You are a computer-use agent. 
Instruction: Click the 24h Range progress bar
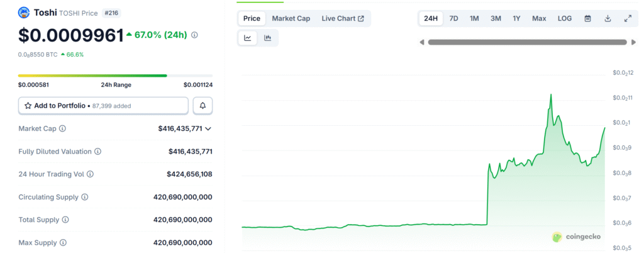coord(115,76)
